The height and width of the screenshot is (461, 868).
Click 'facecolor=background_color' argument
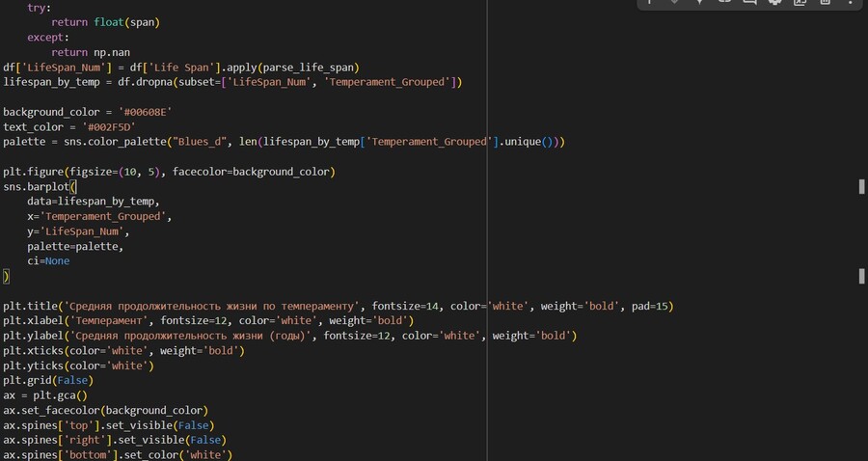[251, 172]
